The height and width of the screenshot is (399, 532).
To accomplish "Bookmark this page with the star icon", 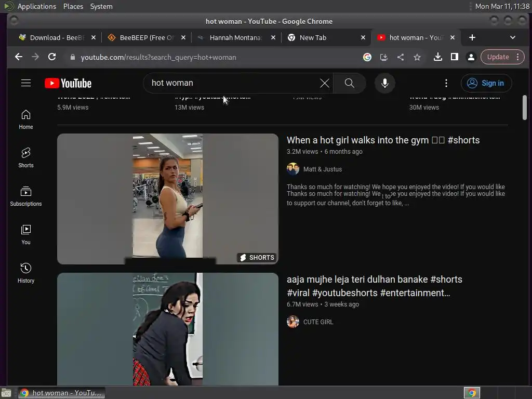I will 417,57.
